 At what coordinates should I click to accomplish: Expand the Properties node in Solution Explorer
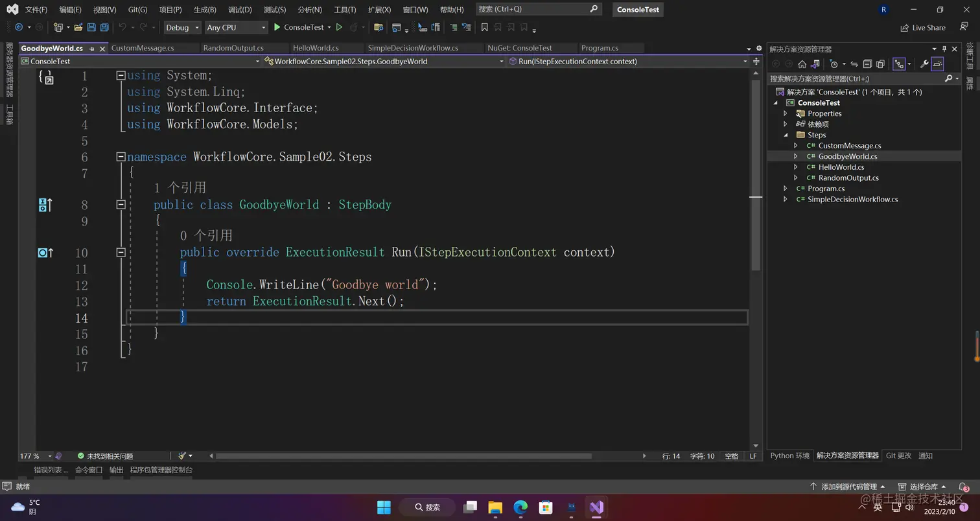tap(786, 113)
